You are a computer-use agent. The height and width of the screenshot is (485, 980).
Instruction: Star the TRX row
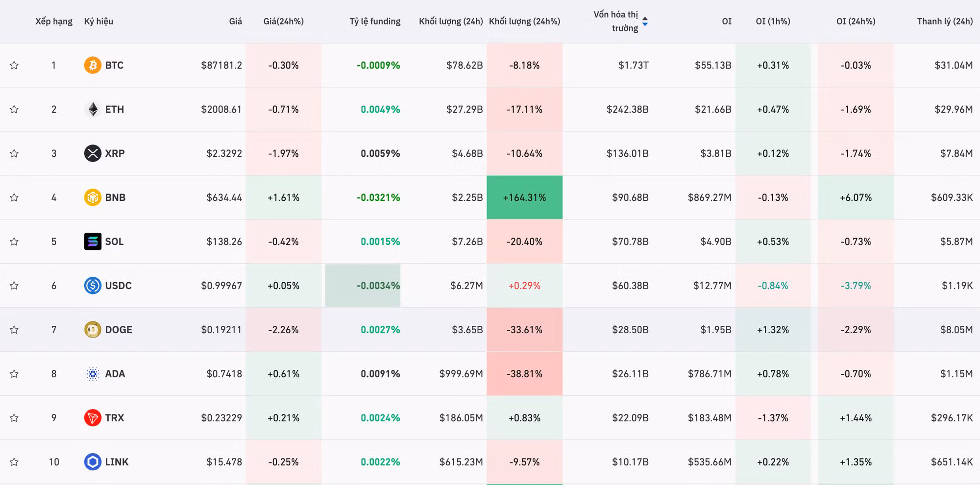click(14, 418)
